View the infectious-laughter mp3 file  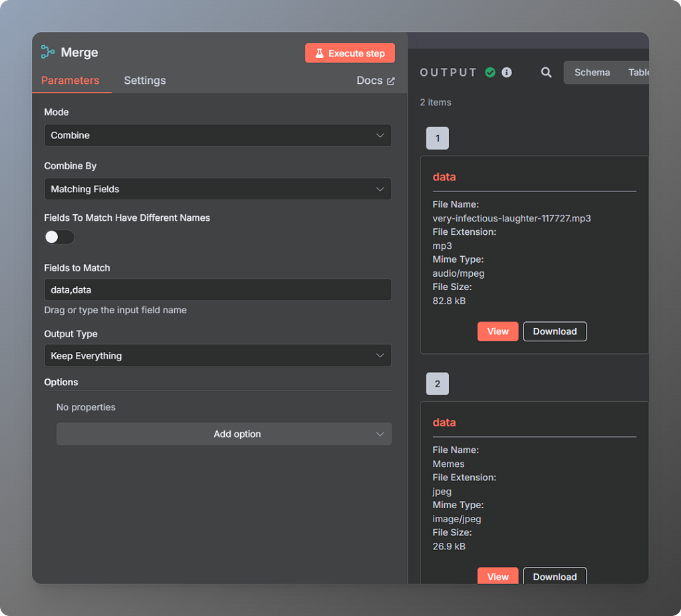tap(497, 331)
